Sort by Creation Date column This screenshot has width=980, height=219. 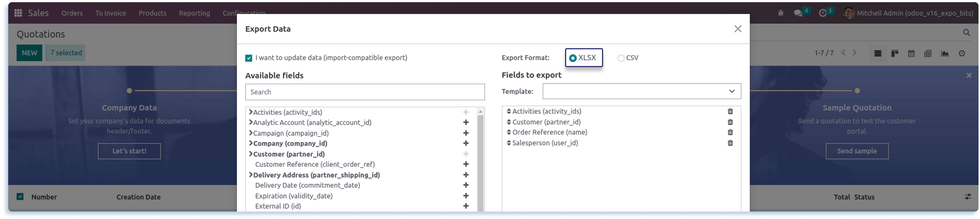pyautogui.click(x=139, y=197)
